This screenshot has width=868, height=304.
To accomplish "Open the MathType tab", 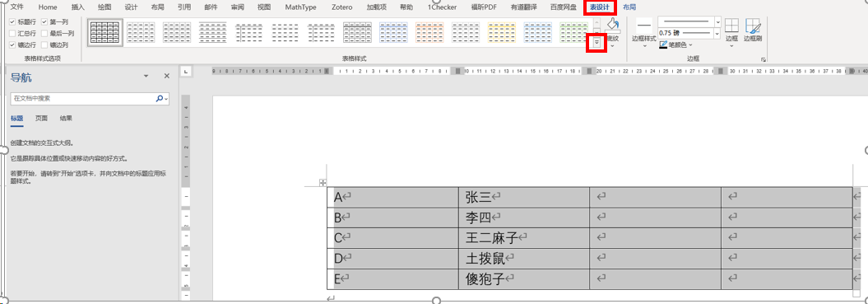I will 300,7.
